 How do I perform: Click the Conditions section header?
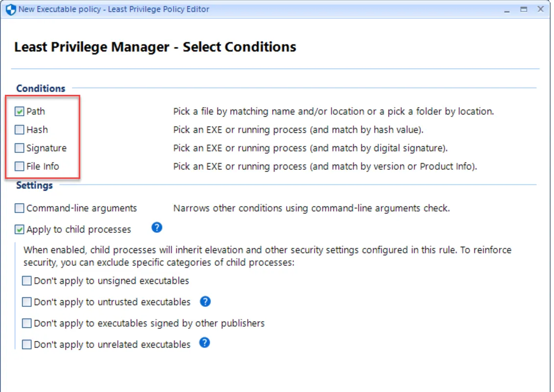41,88
